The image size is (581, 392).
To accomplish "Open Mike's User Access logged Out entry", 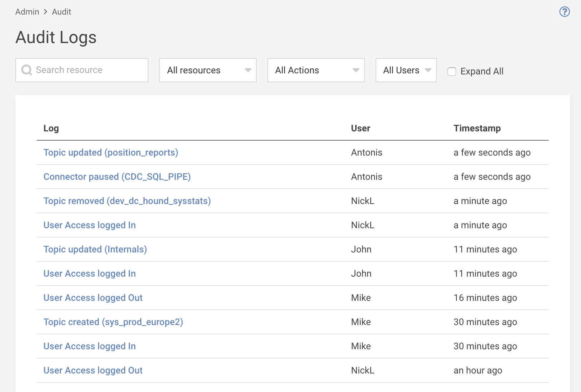I will pos(93,298).
